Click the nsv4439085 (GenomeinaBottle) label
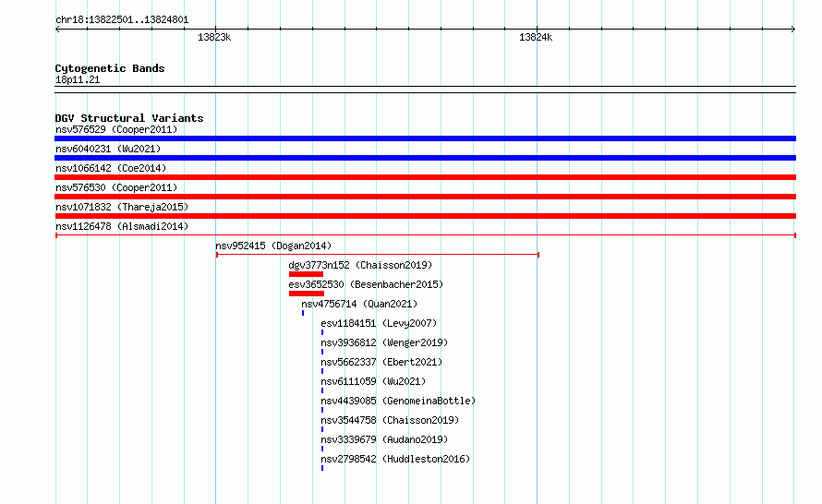Screen dimensions: 822x504 pyautogui.click(x=398, y=401)
